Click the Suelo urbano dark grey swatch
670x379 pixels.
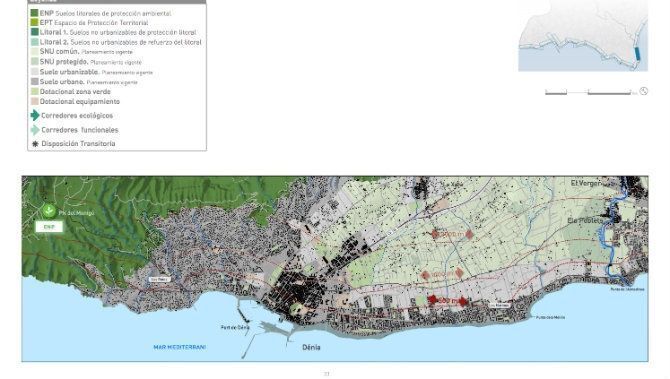click(35, 82)
